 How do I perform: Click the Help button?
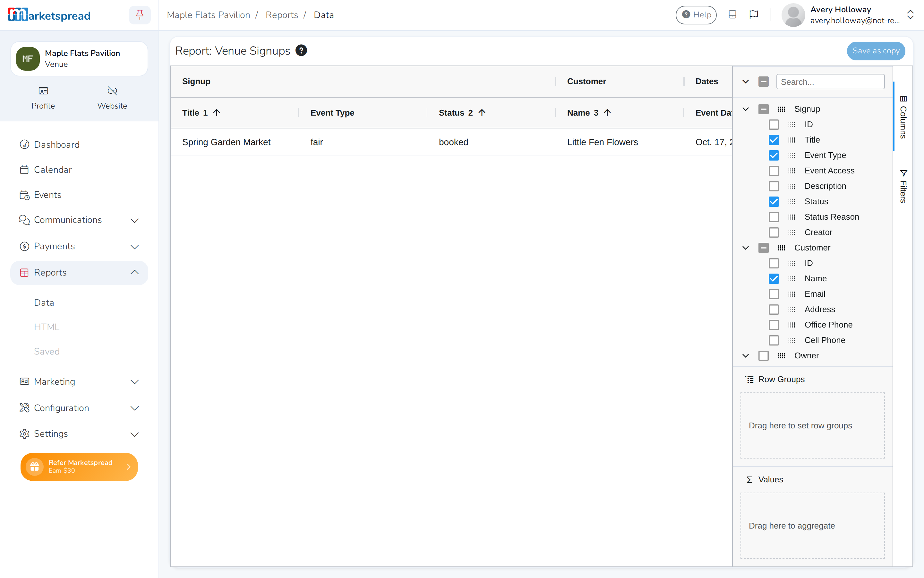696,14
